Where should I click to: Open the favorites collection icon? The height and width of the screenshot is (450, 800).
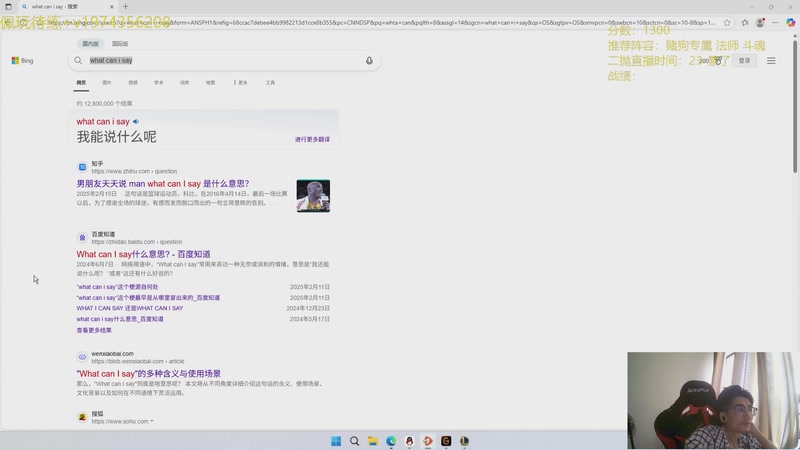[745, 22]
